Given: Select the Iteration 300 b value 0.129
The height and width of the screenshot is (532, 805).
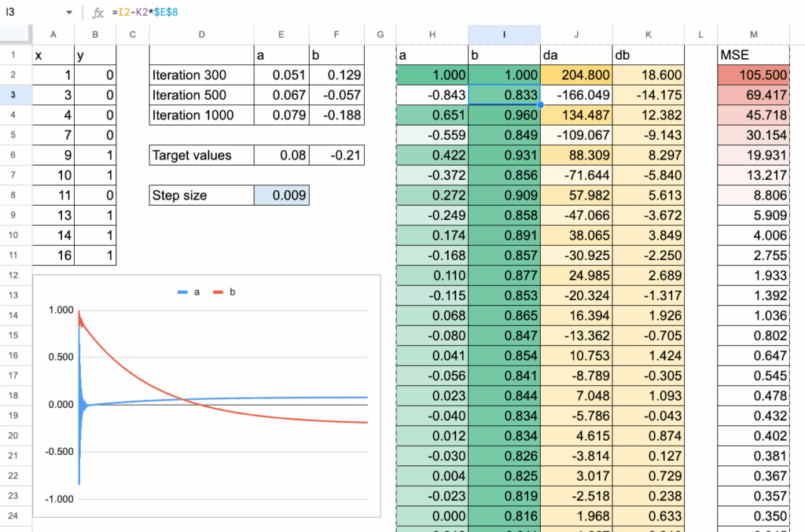Looking at the screenshot, I should coord(336,75).
